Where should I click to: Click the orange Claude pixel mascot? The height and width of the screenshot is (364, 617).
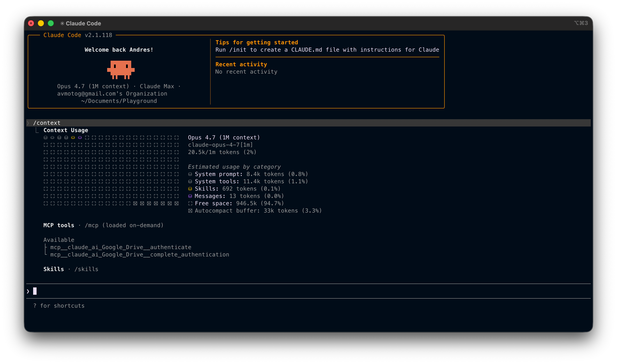(121, 70)
